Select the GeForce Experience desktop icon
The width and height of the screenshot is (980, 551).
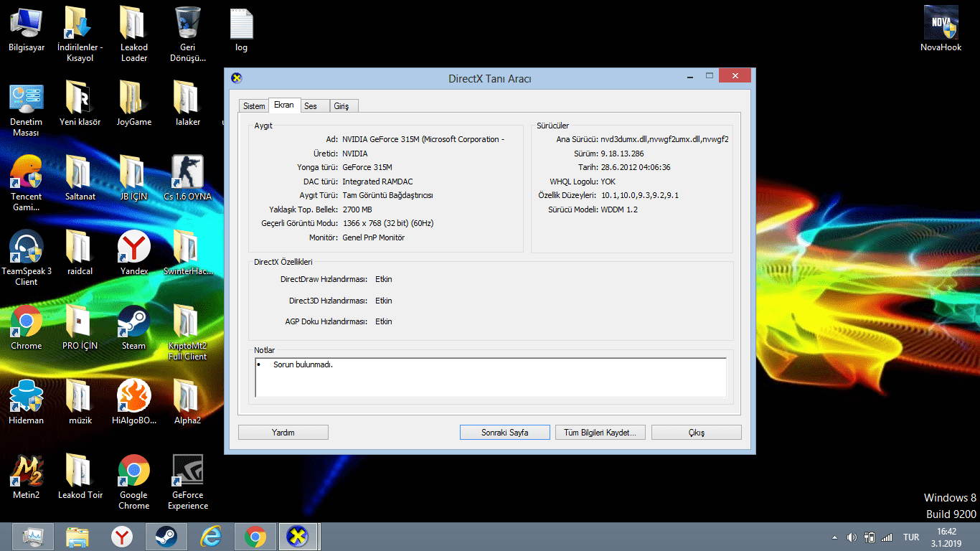point(187,483)
